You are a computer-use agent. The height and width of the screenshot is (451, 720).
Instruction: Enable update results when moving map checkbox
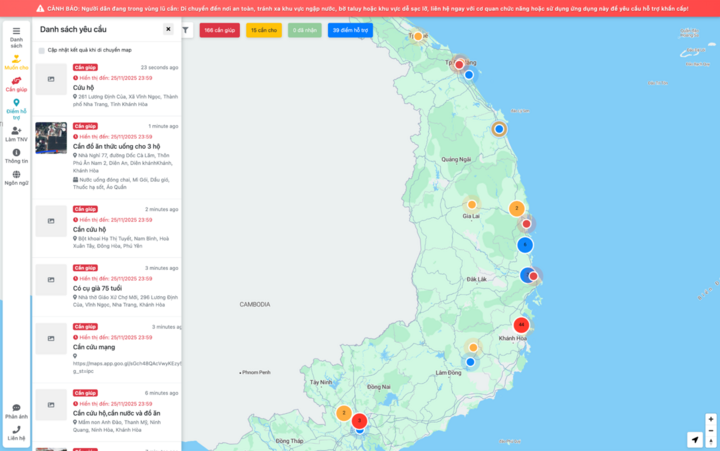click(41, 49)
